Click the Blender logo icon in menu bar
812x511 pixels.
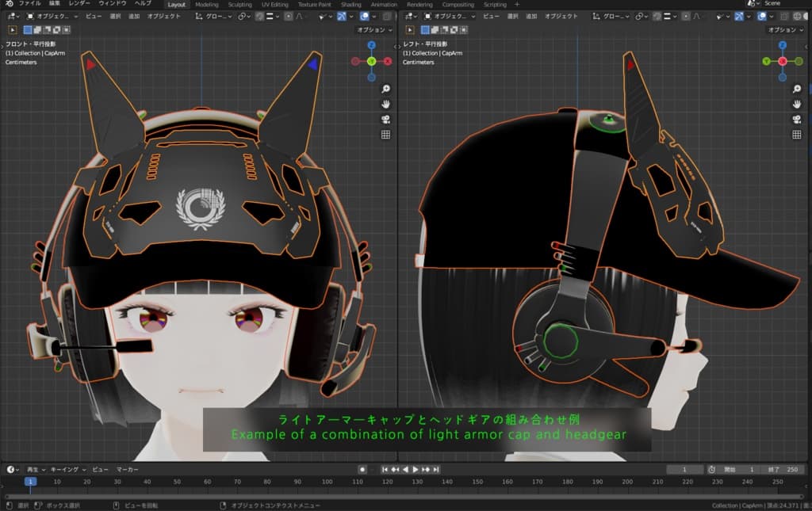(9, 4)
